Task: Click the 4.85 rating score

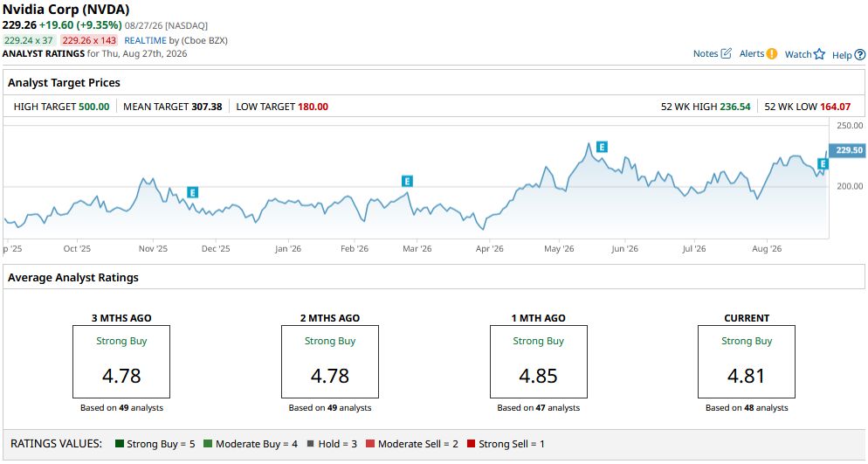Action: (538, 376)
